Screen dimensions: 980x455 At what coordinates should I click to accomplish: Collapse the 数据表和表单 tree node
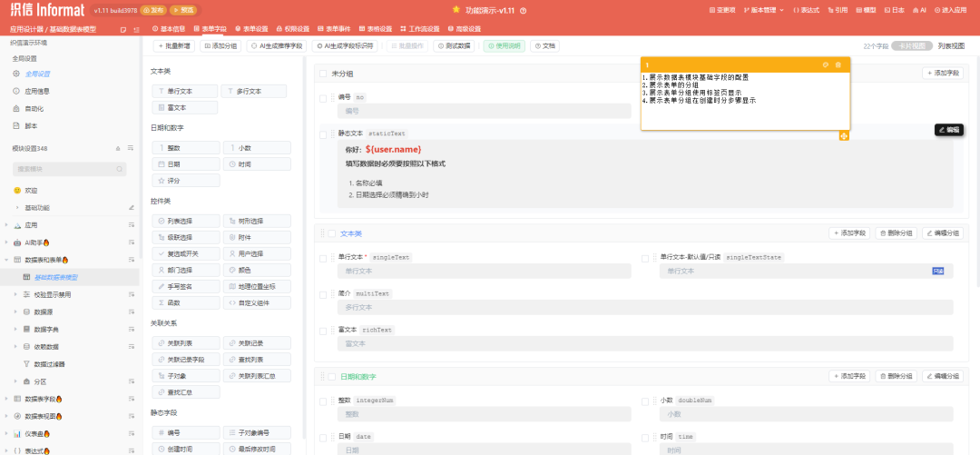point(6,260)
